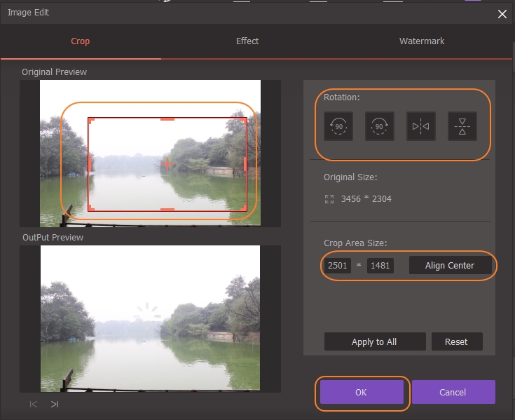Image resolution: width=515 pixels, height=420 pixels.
Task: Close the Image Edit dialog
Action: pos(502,13)
